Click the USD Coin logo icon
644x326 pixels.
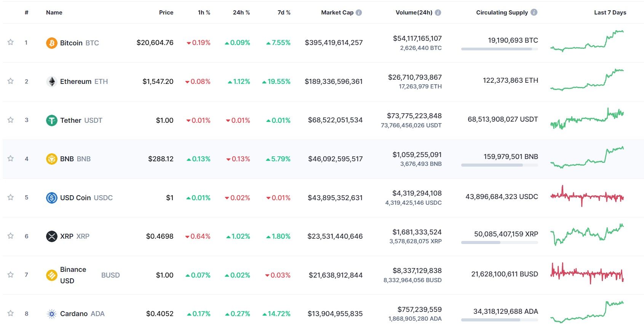coord(52,198)
